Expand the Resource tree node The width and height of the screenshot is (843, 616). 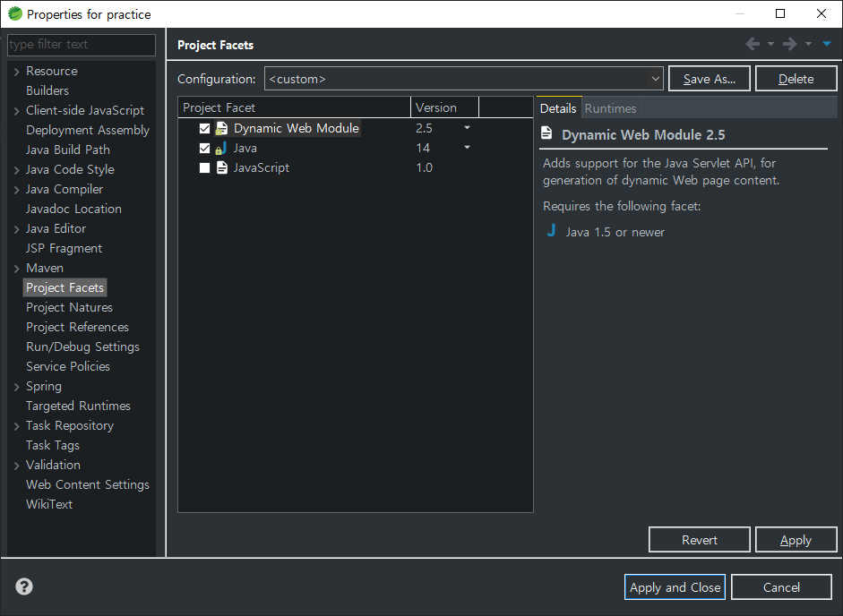pyautogui.click(x=17, y=72)
